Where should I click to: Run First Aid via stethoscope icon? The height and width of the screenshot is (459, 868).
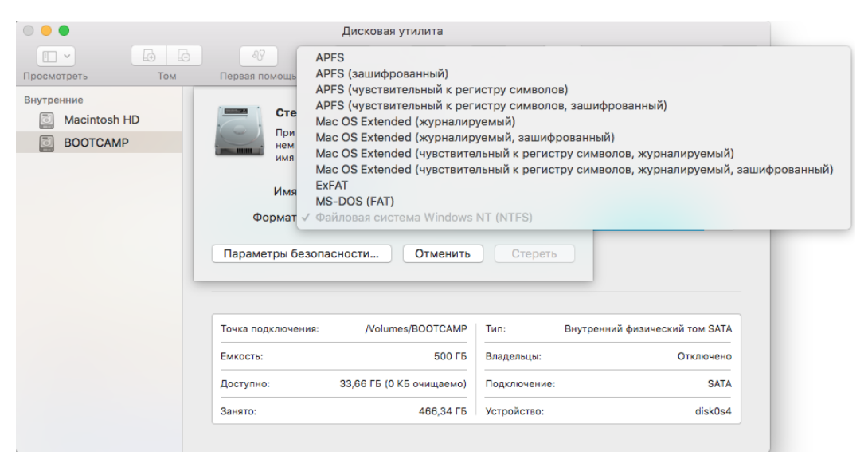260,56
